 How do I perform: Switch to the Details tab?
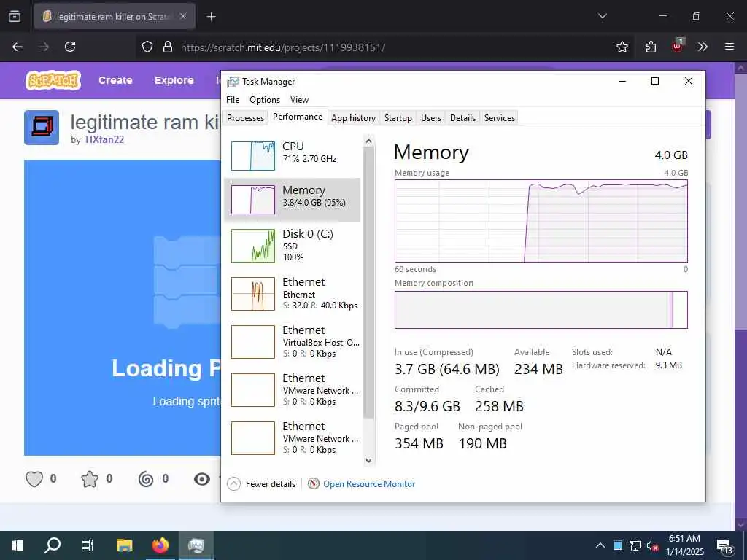462,117
